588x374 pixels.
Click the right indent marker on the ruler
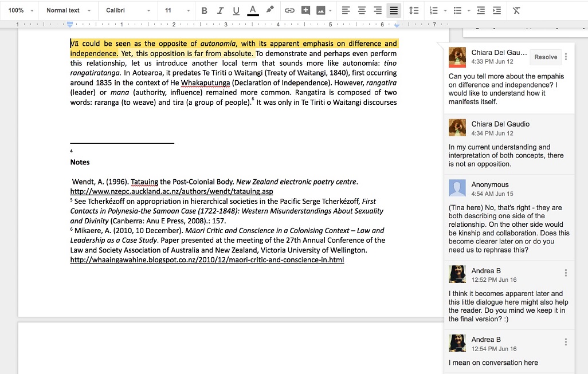[x=397, y=25]
